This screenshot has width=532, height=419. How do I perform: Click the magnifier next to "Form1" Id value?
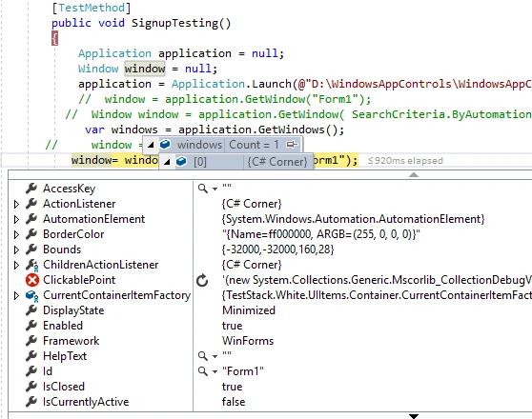coord(202,371)
